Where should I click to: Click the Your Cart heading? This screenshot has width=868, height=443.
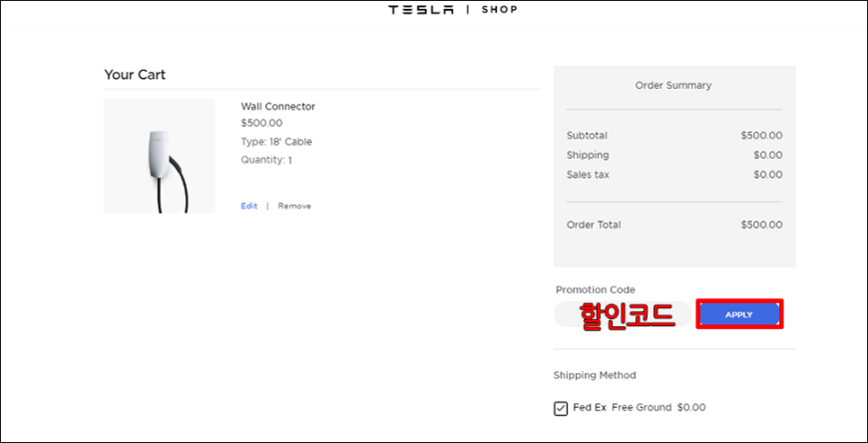point(135,75)
